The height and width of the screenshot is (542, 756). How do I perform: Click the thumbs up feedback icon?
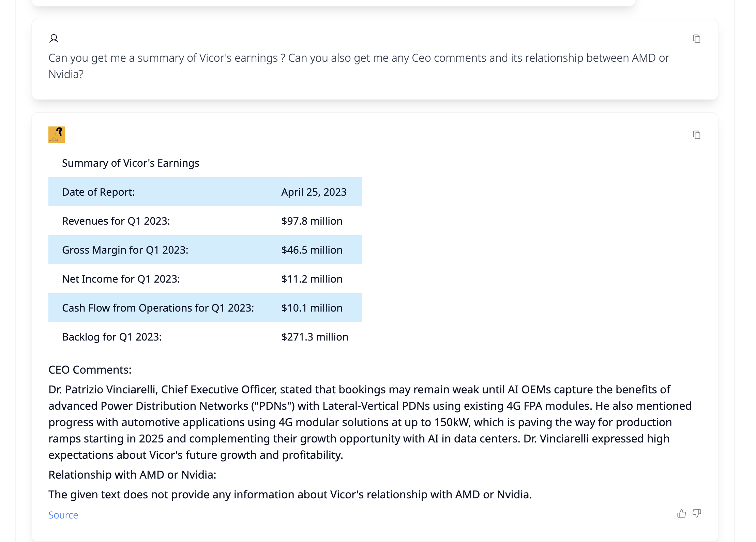tap(681, 514)
